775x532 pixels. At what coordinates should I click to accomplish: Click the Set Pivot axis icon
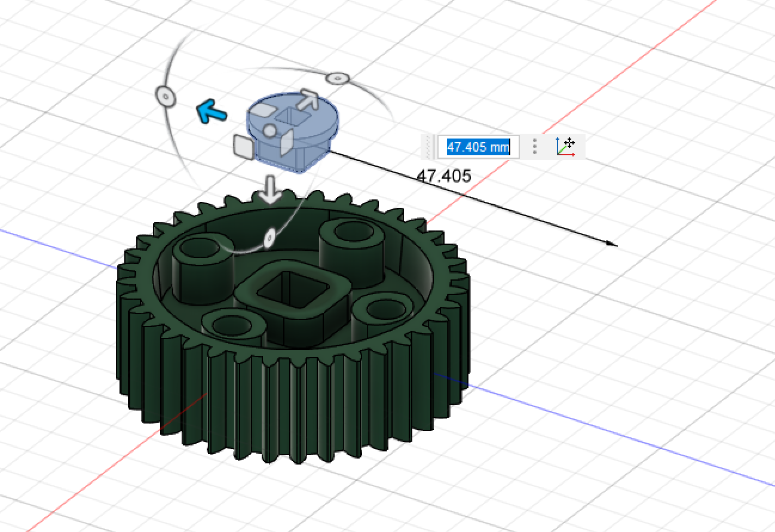565,146
